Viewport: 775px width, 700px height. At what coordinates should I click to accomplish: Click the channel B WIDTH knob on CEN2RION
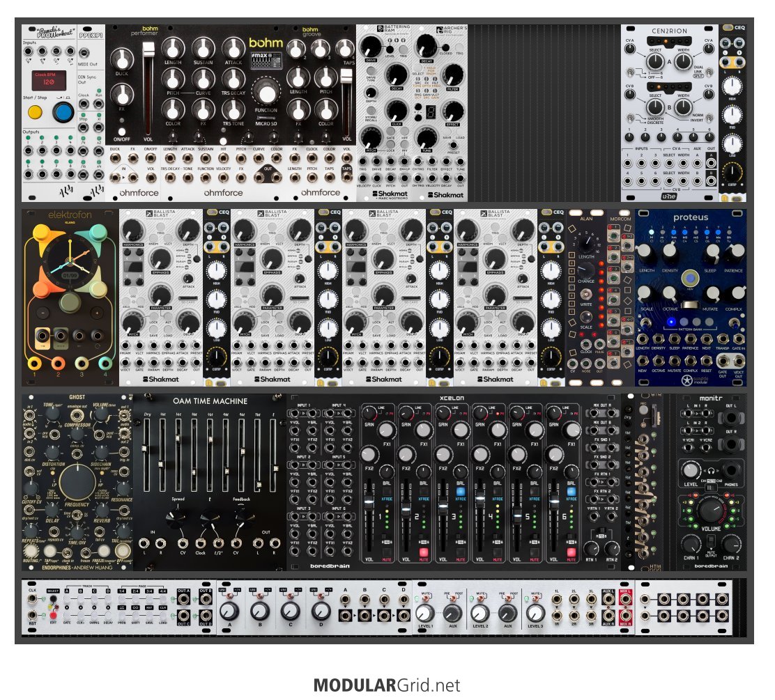tap(683, 107)
